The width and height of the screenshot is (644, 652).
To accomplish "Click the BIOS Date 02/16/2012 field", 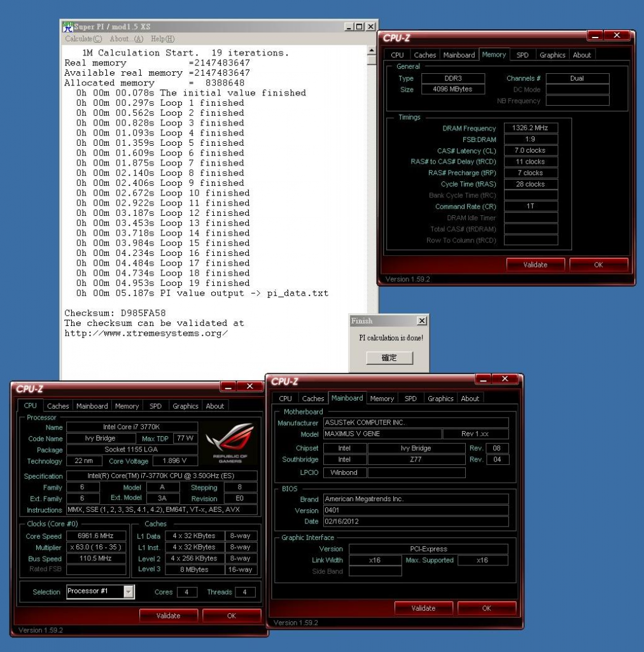I will pos(416,521).
